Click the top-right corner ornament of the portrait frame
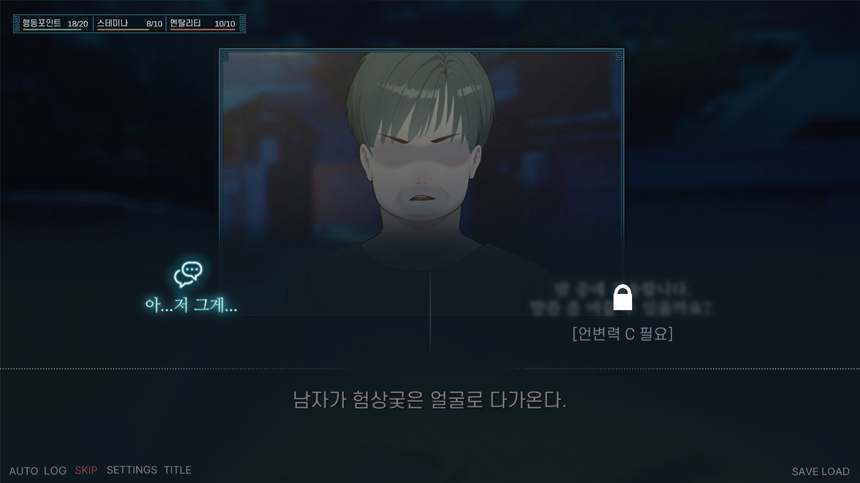 tap(619, 56)
